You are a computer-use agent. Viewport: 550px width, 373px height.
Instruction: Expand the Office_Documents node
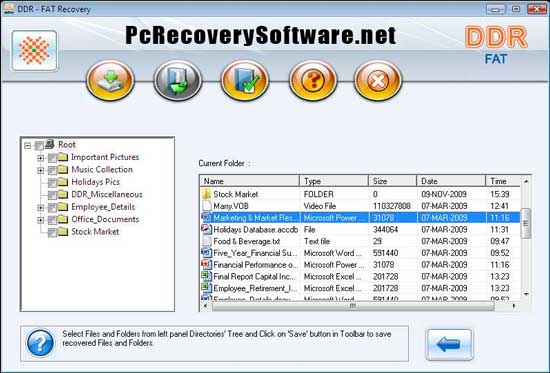[x=40, y=220]
